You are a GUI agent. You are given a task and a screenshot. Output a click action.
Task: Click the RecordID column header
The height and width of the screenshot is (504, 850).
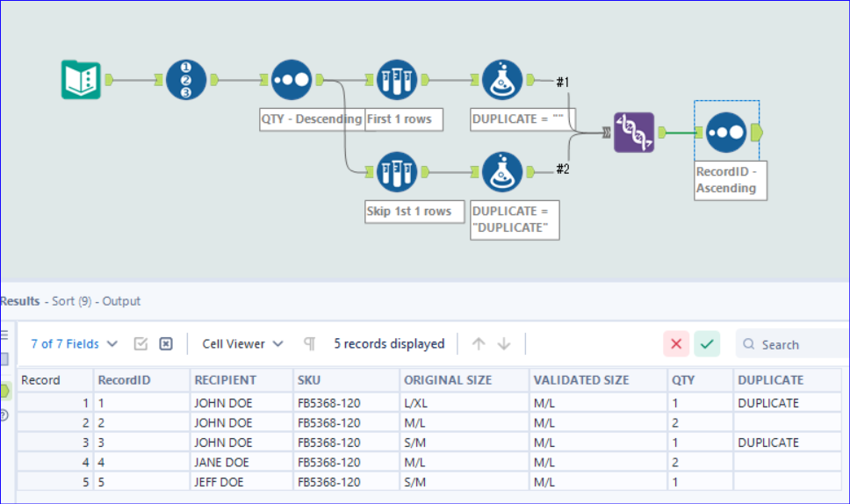(141, 380)
